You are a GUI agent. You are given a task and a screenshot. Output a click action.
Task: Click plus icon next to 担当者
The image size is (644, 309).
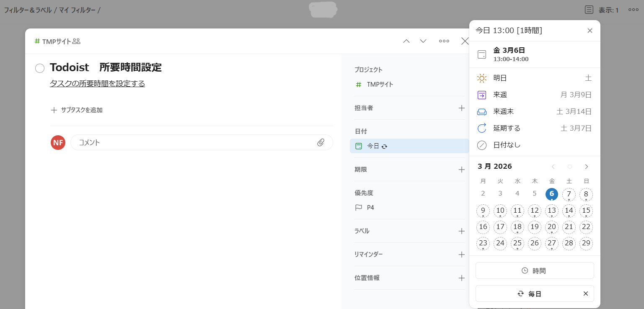(461, 108)
